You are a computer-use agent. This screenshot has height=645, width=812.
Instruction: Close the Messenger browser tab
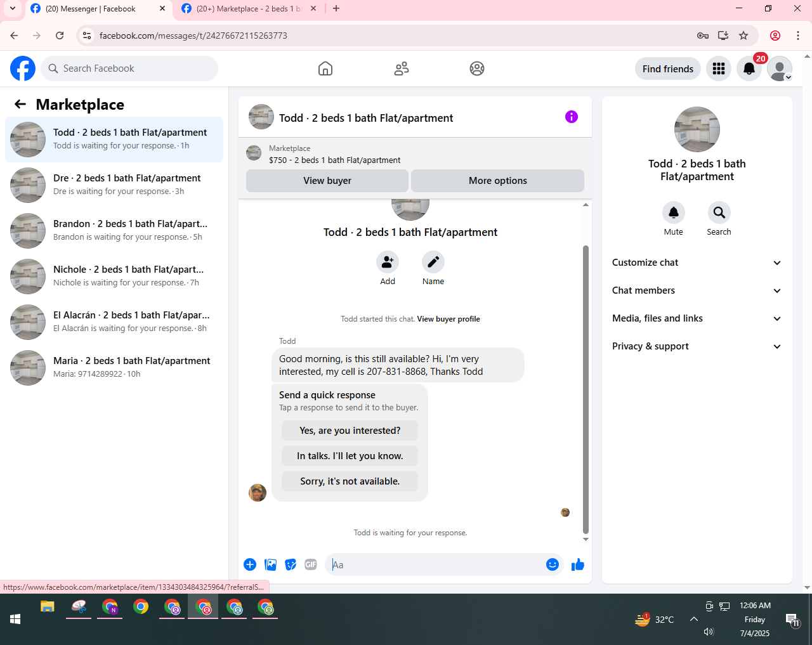[x=162, y=9]
